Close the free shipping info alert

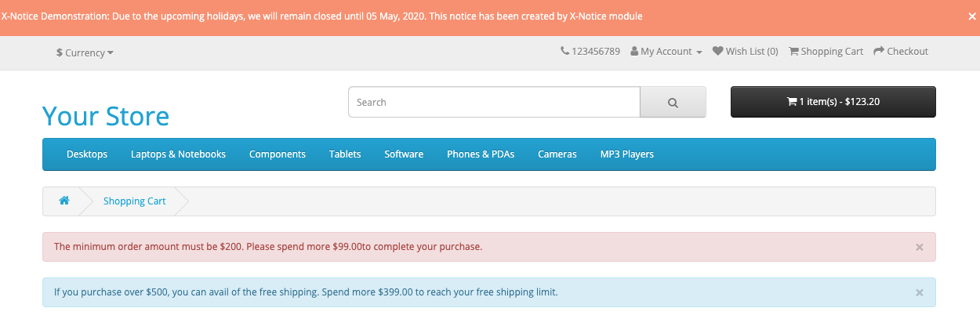click(x=920, y=292)
